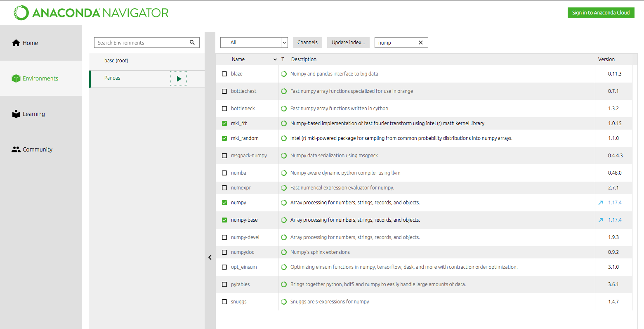This screenshot has width=644, height=329.
Task: Click the status circle icon for pytables
Action: coord(284,284)
